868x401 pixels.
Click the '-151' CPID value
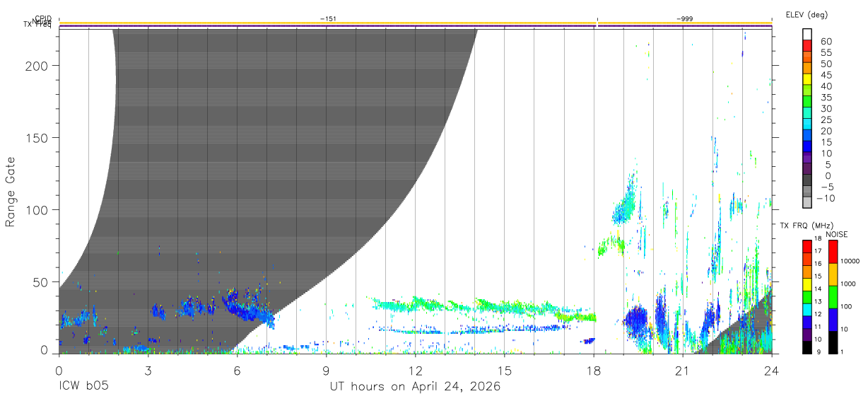click(x=327, y=18)
